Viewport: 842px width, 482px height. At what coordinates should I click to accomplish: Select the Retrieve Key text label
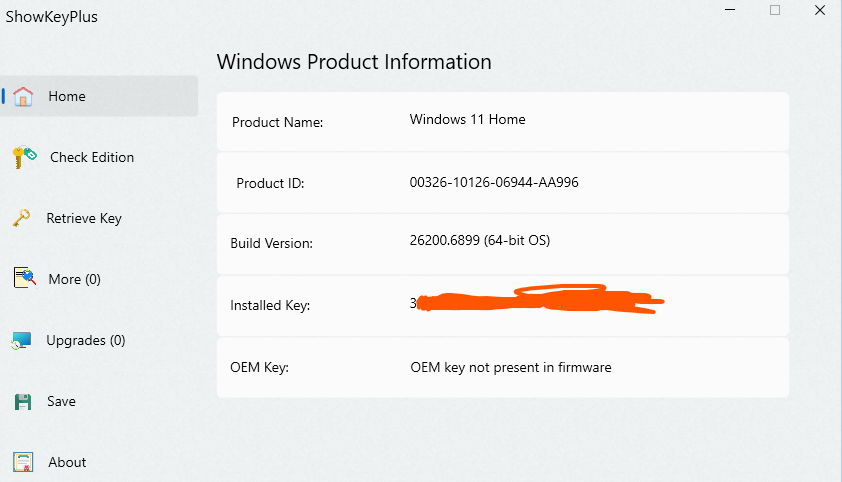[x=84, y=218]
